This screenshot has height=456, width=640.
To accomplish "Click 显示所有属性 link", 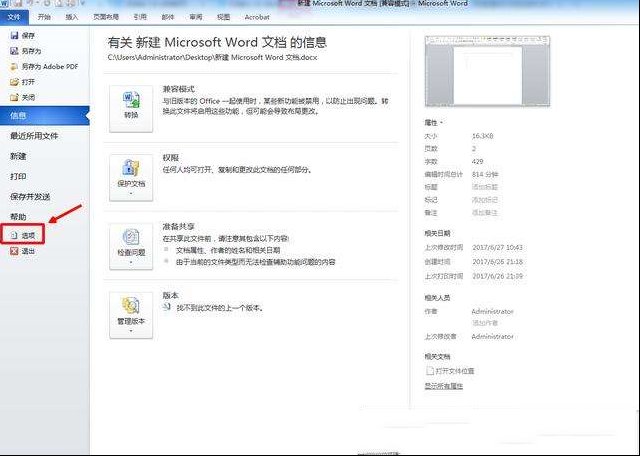I will click(444, 386).
